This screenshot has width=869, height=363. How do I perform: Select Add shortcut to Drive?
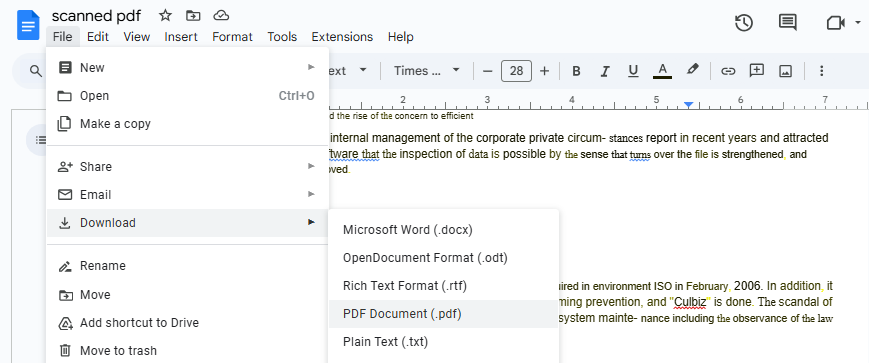tap(187, 323)
